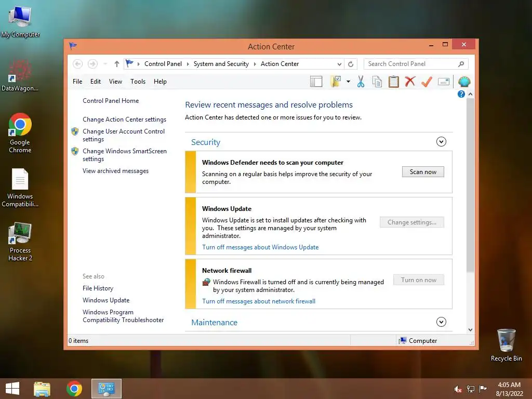The image size is (532, 399).
Task: Open help with the blue question mark
Action: pyautogui.click(x=461, y=94)
